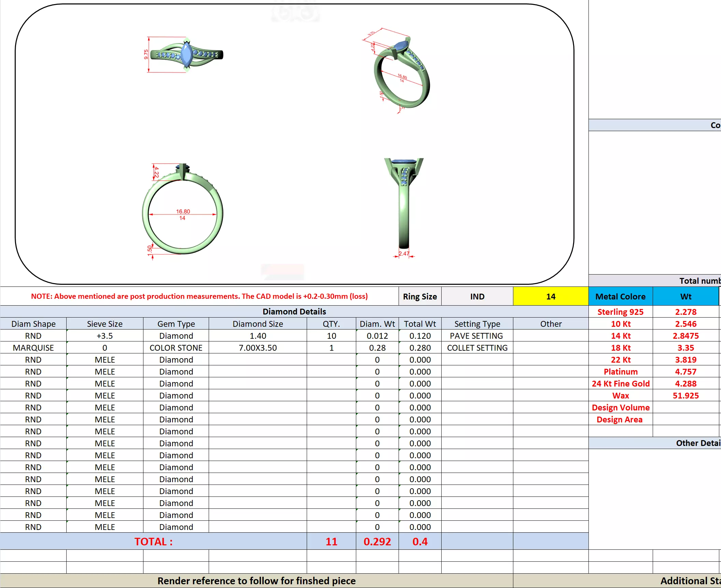Image resolution: width=721 pixels, height=588 pixels.
Task: Click the Sterling 925 metal cell
Action: (620, 312)
